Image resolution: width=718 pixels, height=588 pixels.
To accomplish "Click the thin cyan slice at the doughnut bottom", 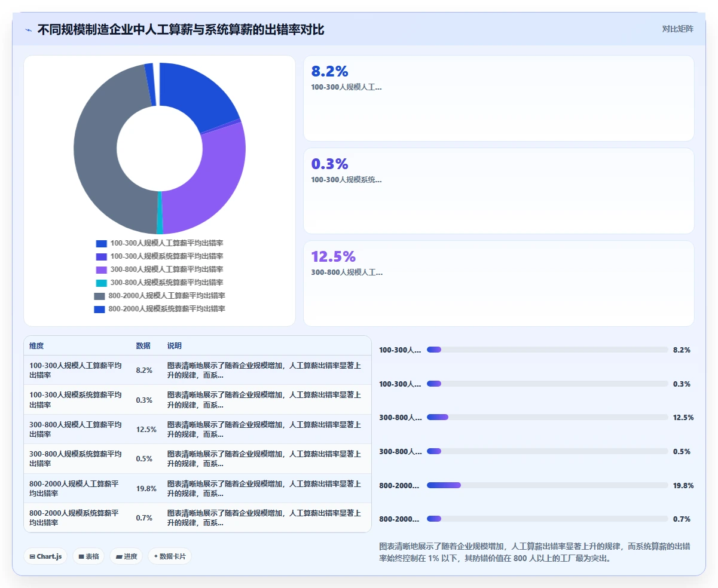I will point(160,212).
